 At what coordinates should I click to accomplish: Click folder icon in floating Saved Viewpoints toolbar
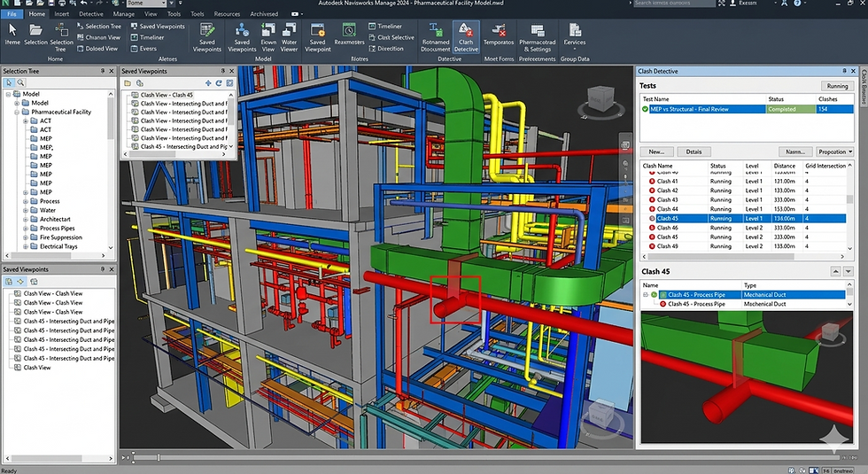pos(128,83)
